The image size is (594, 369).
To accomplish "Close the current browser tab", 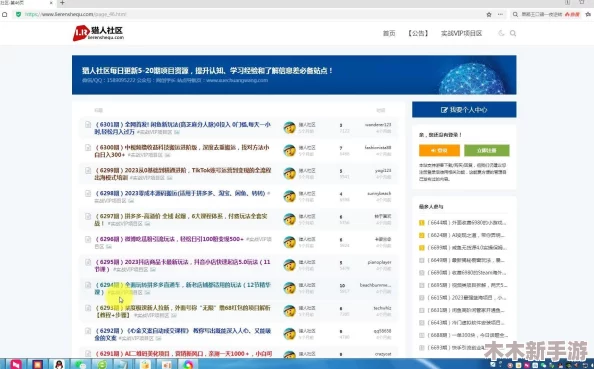I will [52, 3].
